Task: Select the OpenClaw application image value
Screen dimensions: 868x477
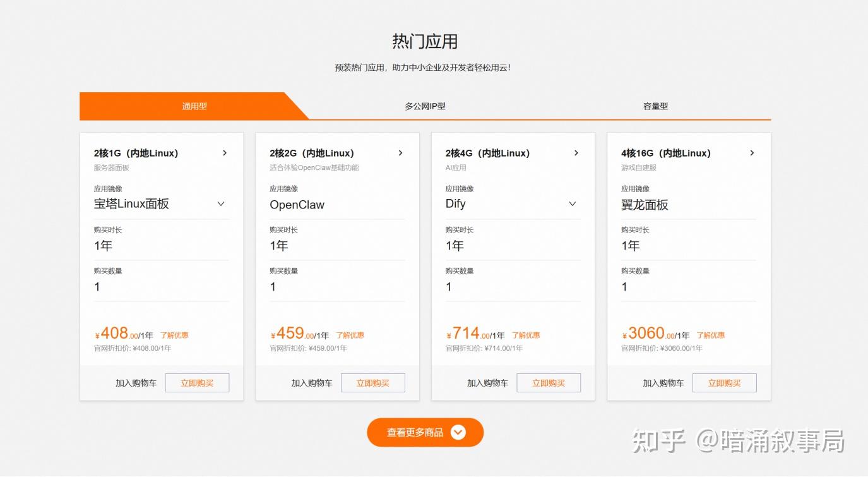Action: pyautogui.click(x=297, y=205)
